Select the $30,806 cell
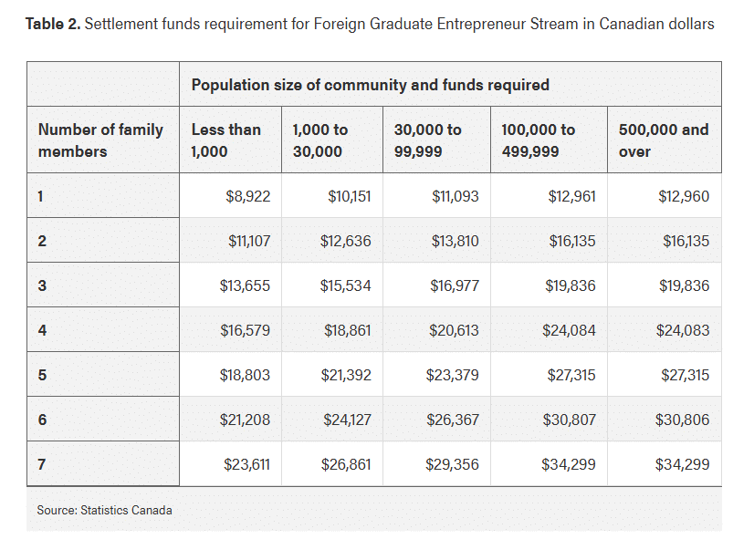Viewport: 754px width, 560px height. coord(682,420)
